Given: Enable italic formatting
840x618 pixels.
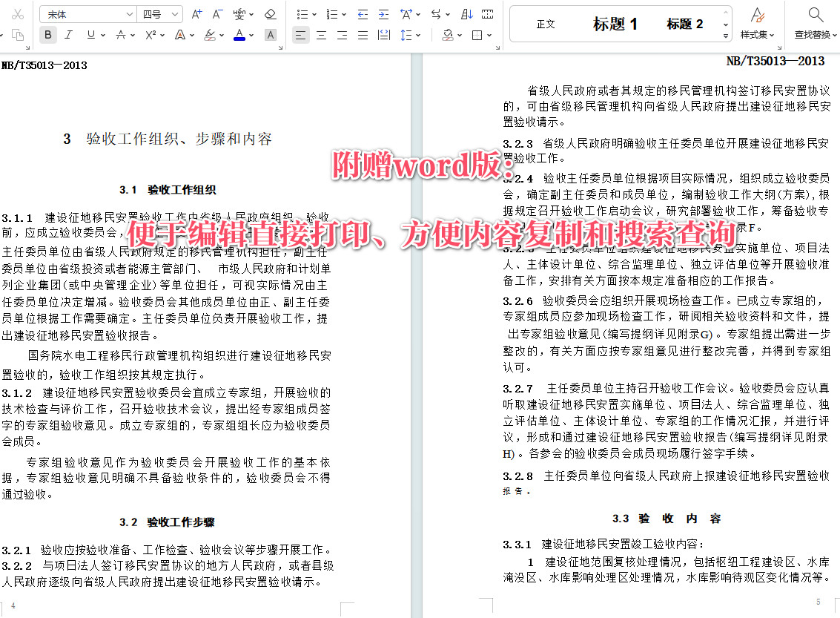Looking at the screenshot, I should coord(67,35).
